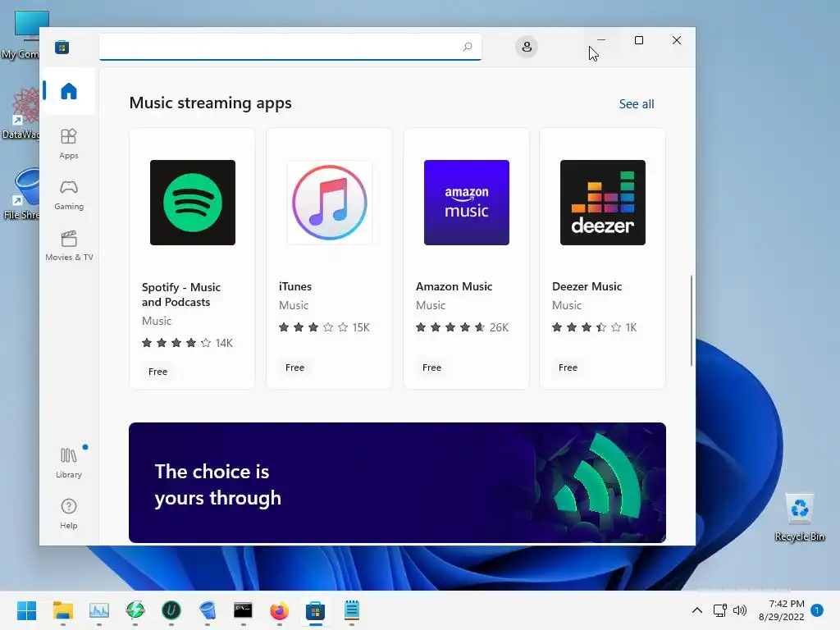
Task: Open the system monitor graph taskbar icon
Action: pyautogui.click(x=99, y=610)
